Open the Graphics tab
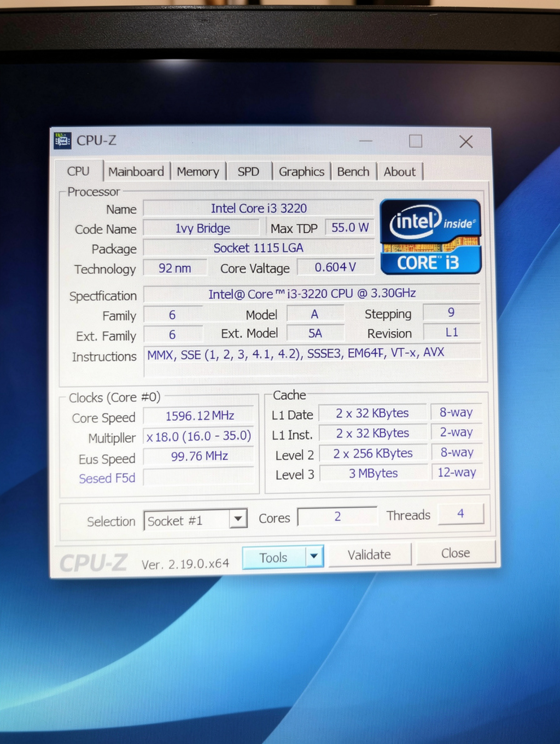Image resolution: width=560 pixels, height=744 pixels. (302, 172)
